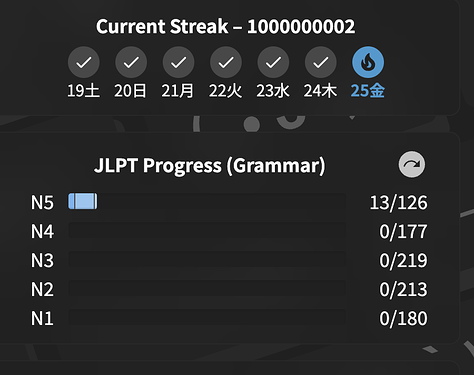Open the N5 level label

click(x=42, y=202)
